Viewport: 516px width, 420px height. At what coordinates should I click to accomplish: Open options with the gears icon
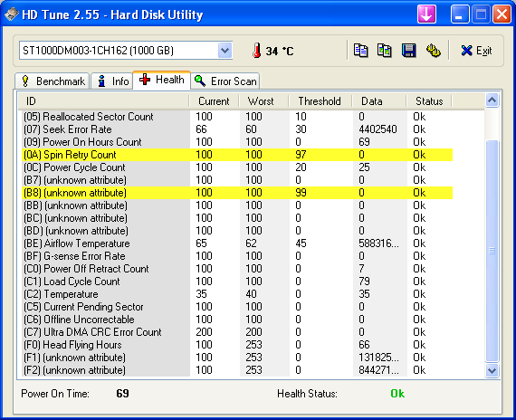[x=434, y=51]
